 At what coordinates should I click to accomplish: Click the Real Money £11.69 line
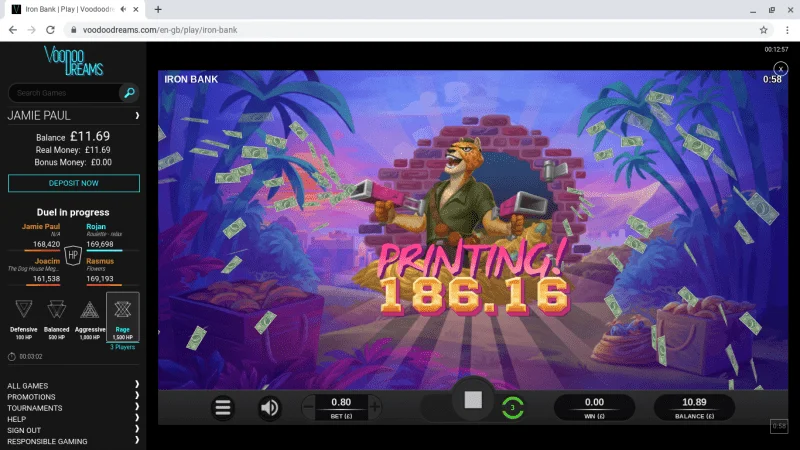tap(73, 150)
